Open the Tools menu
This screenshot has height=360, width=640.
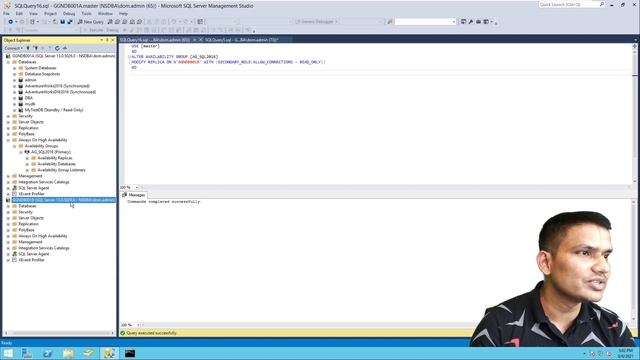[x=87, y=13]
